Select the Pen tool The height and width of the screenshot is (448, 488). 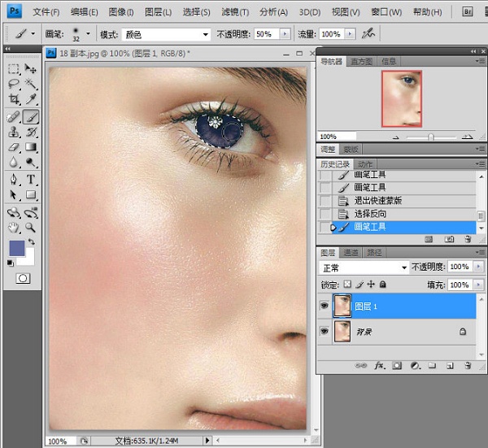(13, 180)
